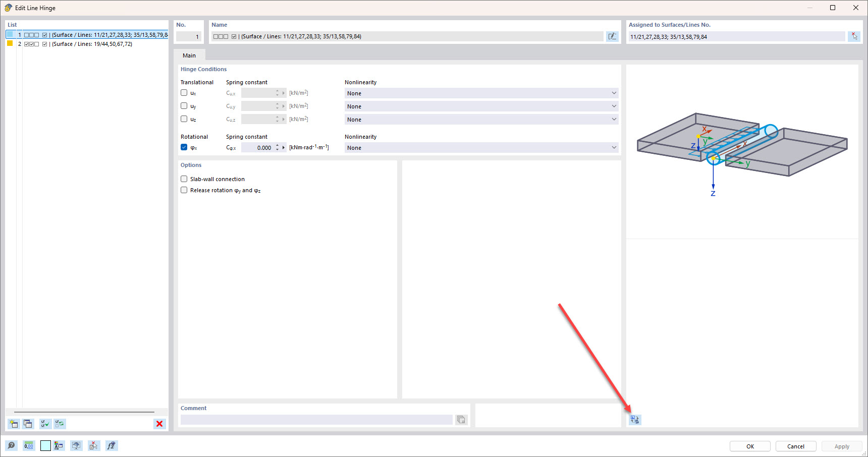The image size is (868, 457).
Task: Tick Release rotation φy and φz
Action: 184,190
